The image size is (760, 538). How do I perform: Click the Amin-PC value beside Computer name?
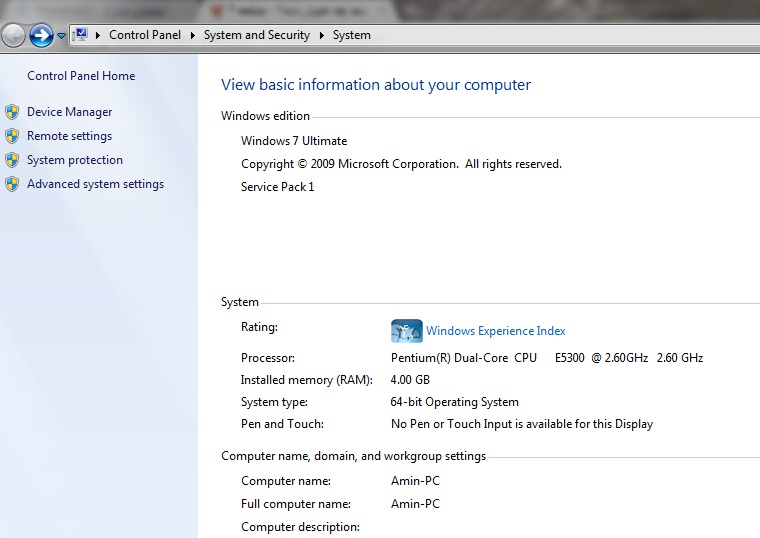click(415, 481)
